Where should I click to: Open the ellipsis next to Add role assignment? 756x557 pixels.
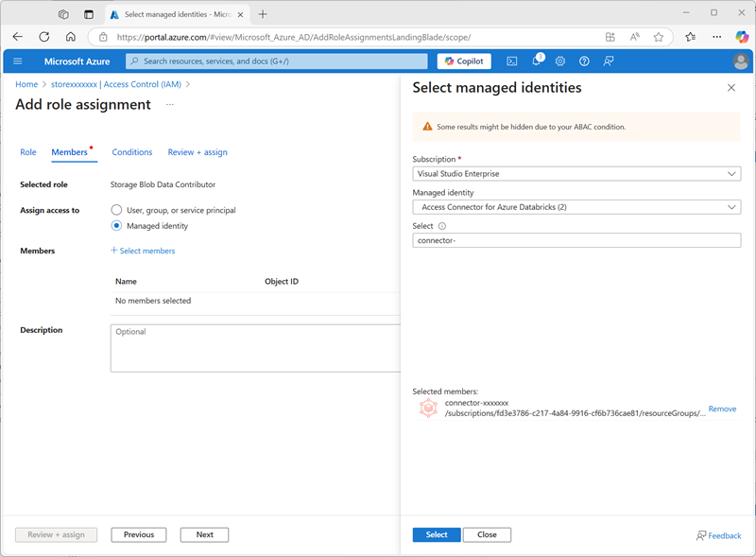coord(170,104)
